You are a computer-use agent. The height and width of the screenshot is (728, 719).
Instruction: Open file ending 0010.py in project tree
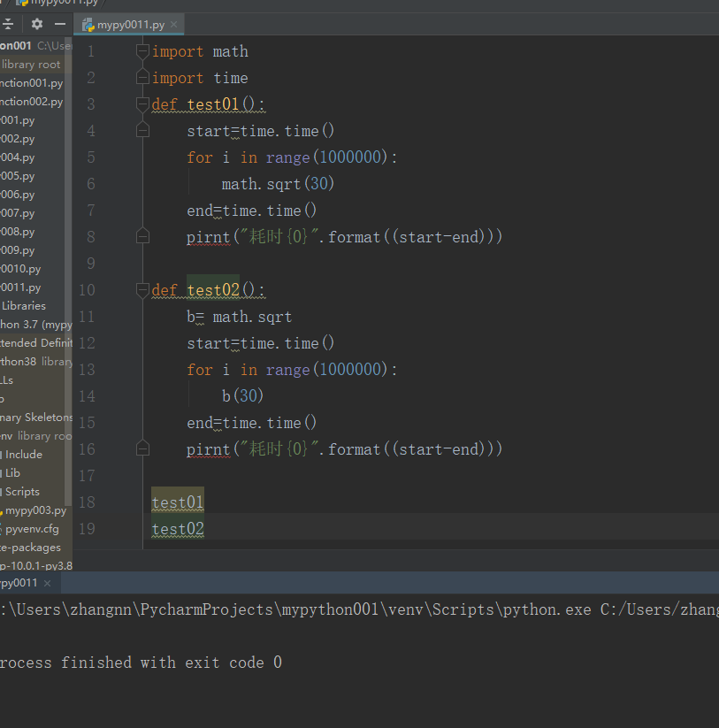(21, 269)
